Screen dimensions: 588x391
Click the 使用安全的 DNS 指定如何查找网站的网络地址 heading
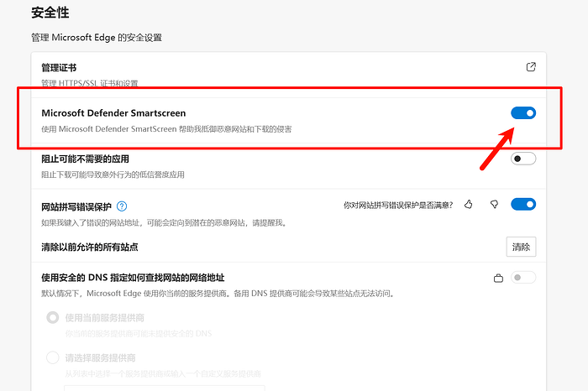pyautogui.click(x=133, y=278)
